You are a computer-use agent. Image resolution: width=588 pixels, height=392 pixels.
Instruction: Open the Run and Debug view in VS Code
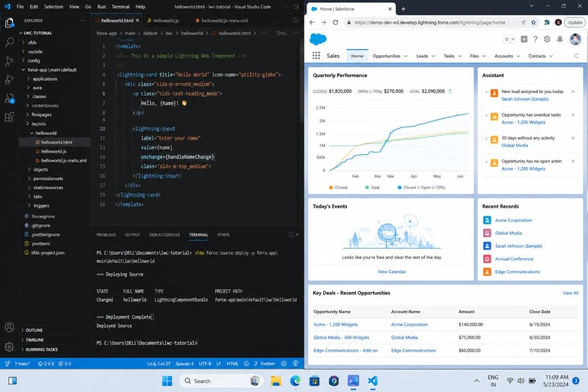tap(9, 79)
